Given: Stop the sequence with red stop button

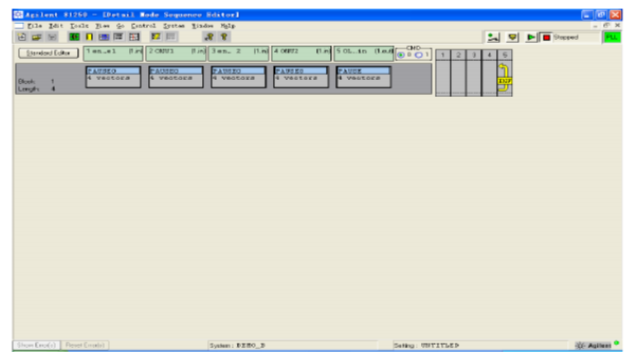Looking at the screenshot, I should tap(546, 37).
